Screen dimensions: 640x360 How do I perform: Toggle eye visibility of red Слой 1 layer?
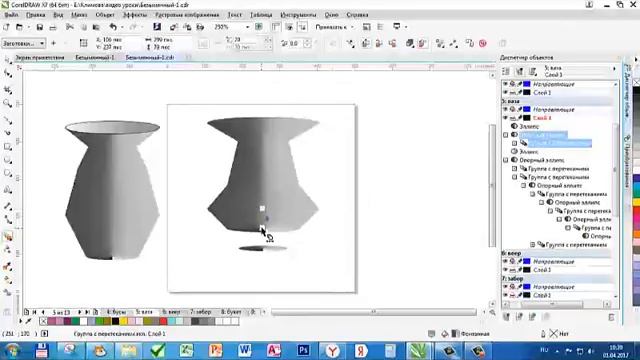click(506, 118)
